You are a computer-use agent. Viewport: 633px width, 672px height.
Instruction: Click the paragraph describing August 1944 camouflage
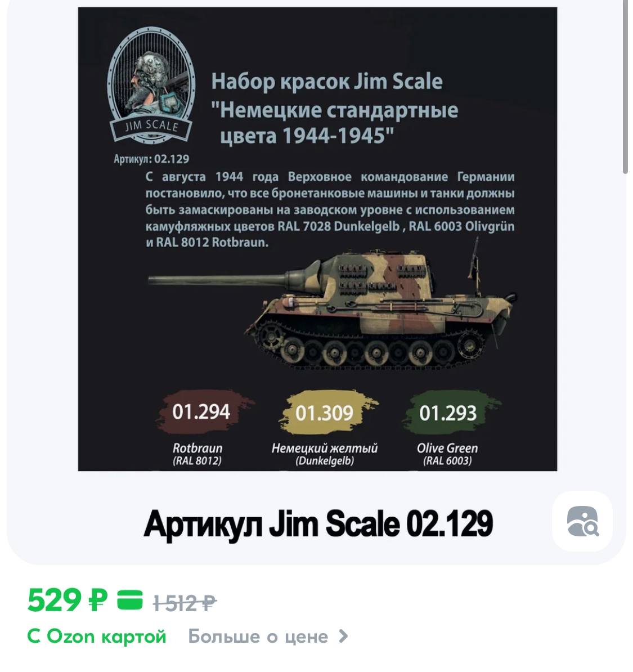(330, 209)
